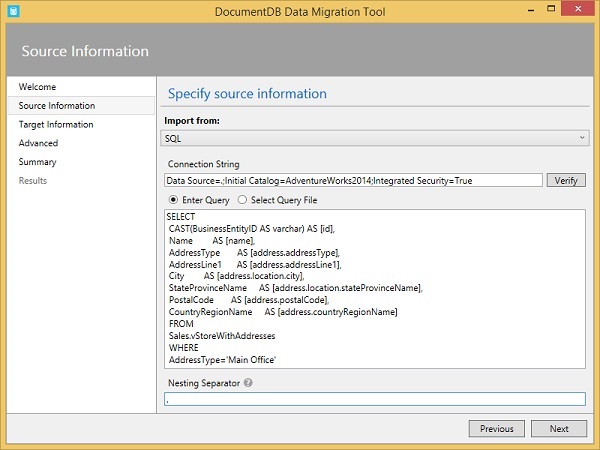
Task: Switch to the Target Information step
Action: (x=55, y=125)
